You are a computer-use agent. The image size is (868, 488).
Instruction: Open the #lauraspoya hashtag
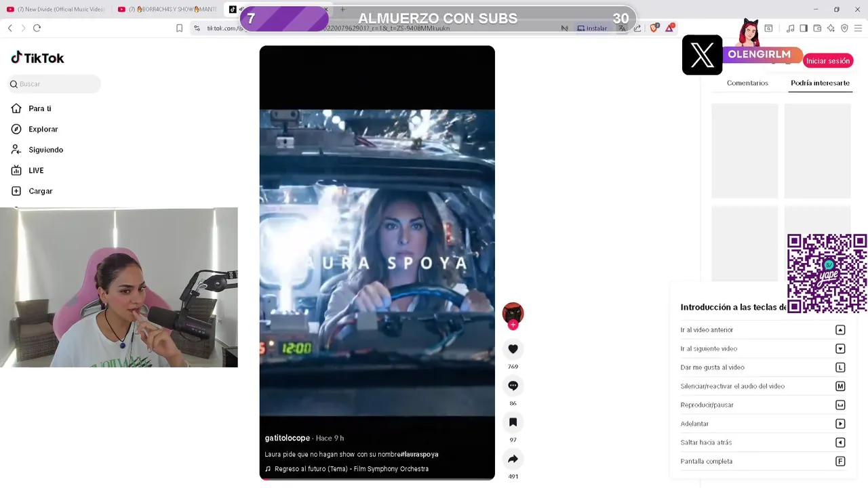(419, 454)
